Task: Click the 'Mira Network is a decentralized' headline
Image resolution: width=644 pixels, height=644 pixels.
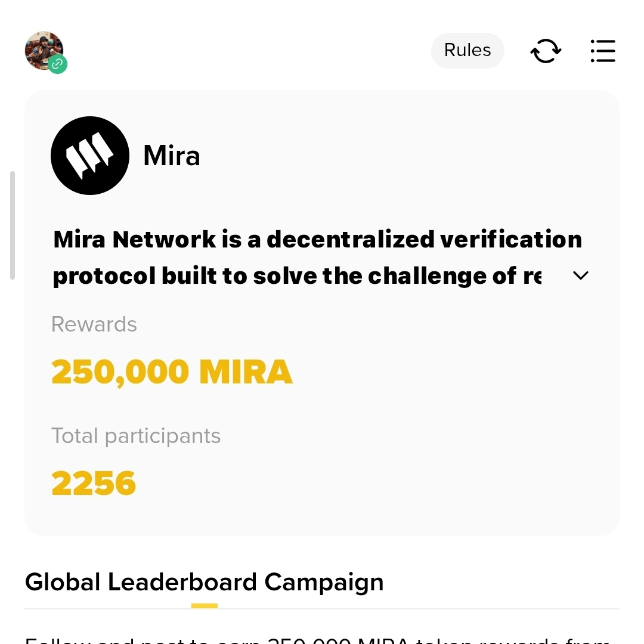Action: click(317, 240)
